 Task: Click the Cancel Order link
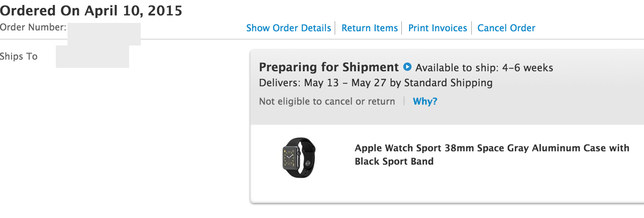506,28
